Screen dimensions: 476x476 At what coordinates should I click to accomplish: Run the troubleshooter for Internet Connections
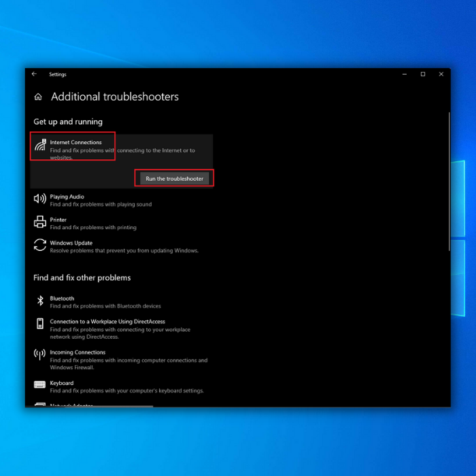(174, 178)
